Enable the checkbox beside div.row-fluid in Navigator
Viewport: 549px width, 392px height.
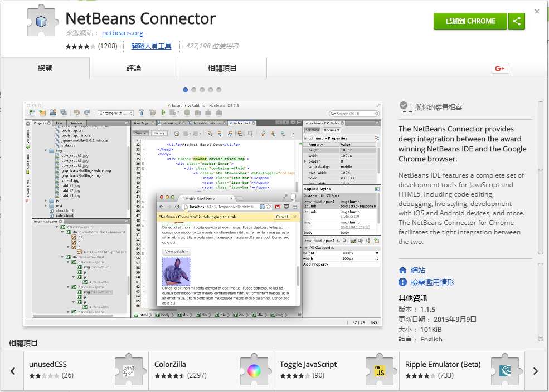67,257
